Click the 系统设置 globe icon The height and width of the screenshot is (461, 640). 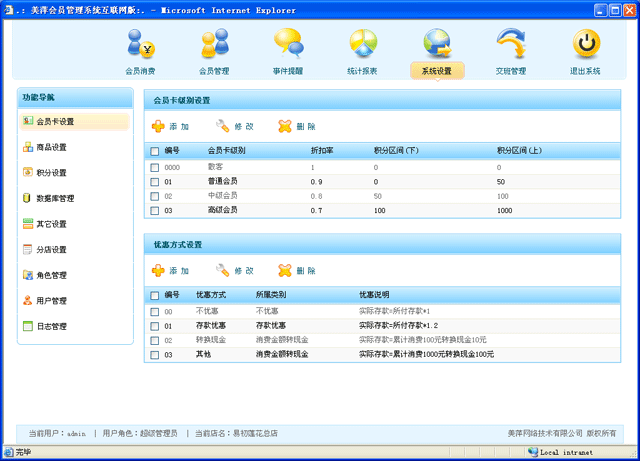[437, 43]
